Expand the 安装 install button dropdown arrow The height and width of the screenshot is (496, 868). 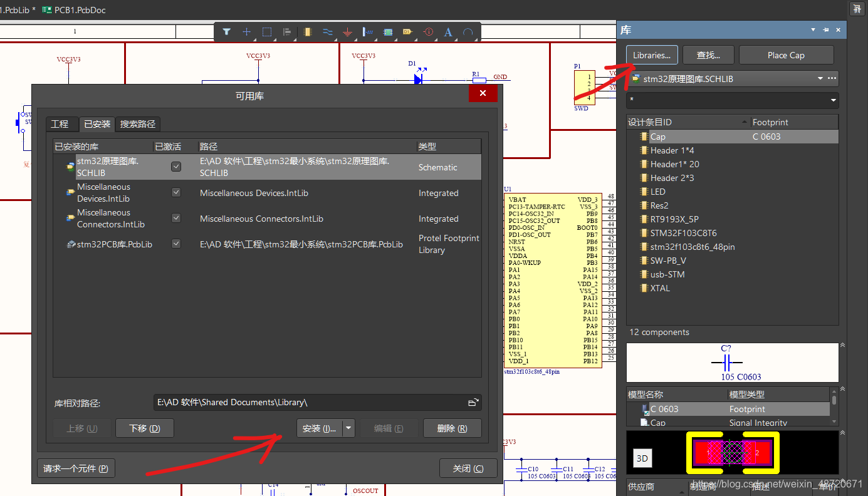pyautogui.click(x=349, y=428)
